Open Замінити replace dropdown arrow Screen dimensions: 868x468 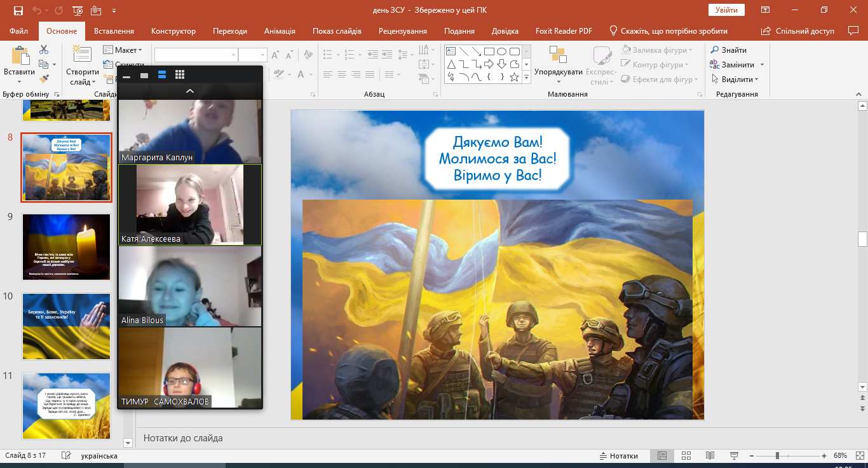coord(762,65)
